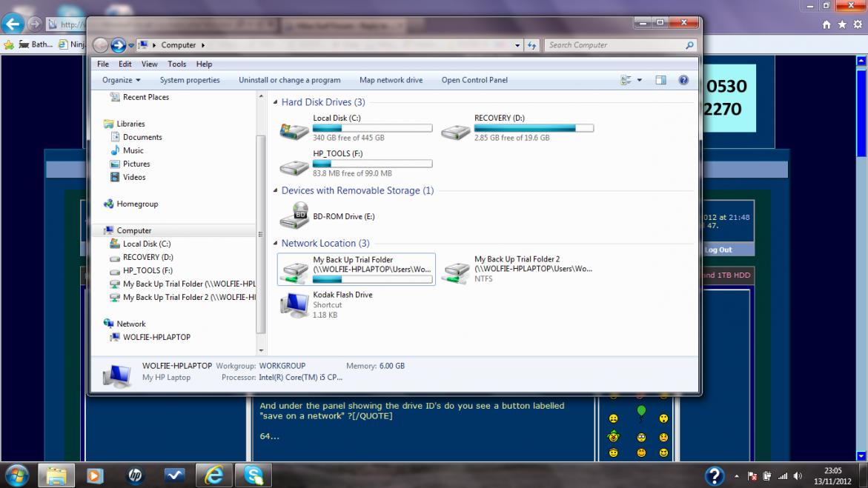Click the Windows Start button
This screenshot has height=488, width=868.
(16, 475)
